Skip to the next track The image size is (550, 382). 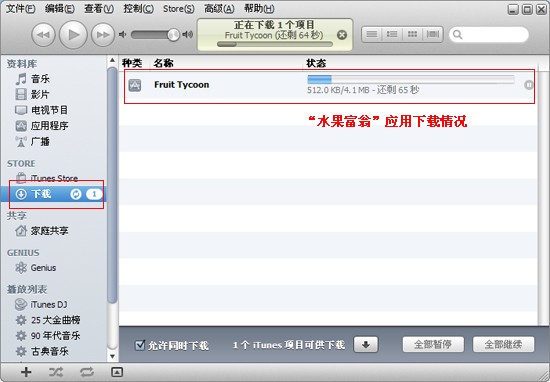[103, 34]
